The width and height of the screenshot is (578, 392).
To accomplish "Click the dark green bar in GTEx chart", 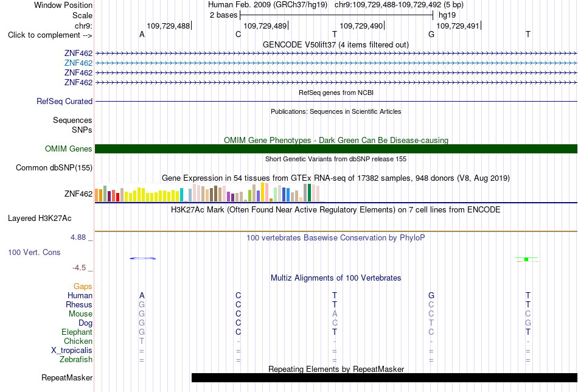I will (x=309, y=192).
